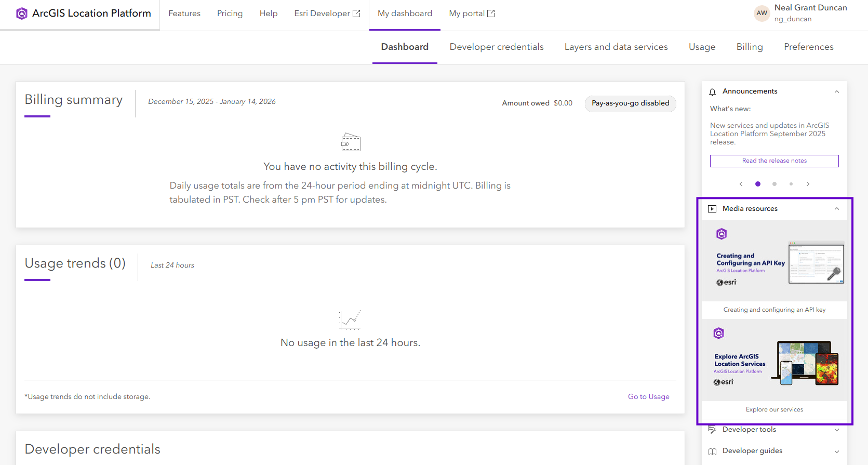Click the empty wallet billing icon
The image size is (868, 465).
(x=351, y=142)
